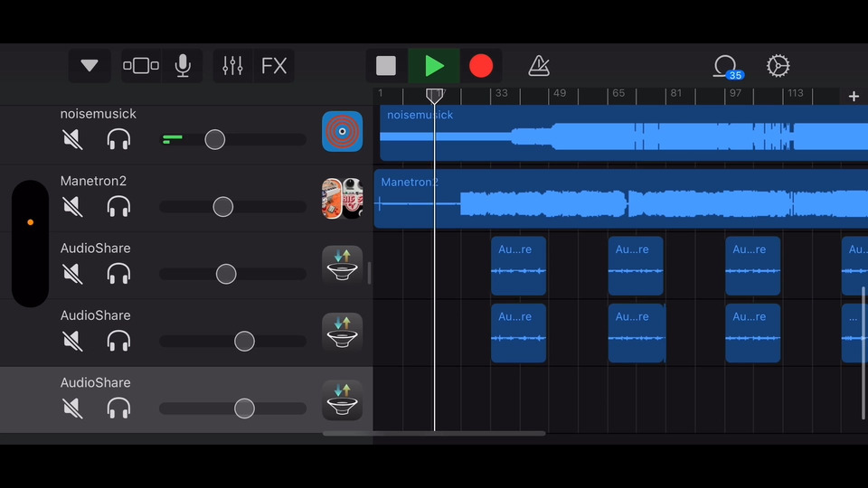Select the Manetron2 instrument icon
The width and height of the screenshot is (868, 488).
coord(342,199)
